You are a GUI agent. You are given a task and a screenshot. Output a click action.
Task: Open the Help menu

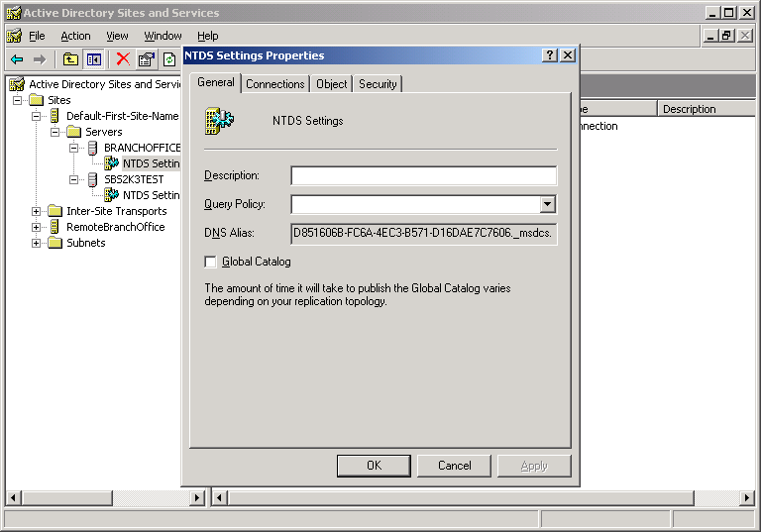208,36
